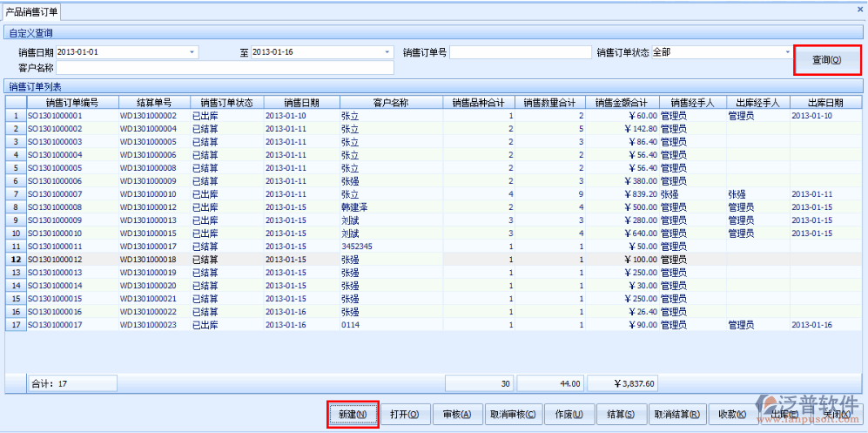Focus the 销售订单号 input field
Image resolution: width=868 pixels, height=433 pixels.
pyautogui.click(x=520, y=52)
